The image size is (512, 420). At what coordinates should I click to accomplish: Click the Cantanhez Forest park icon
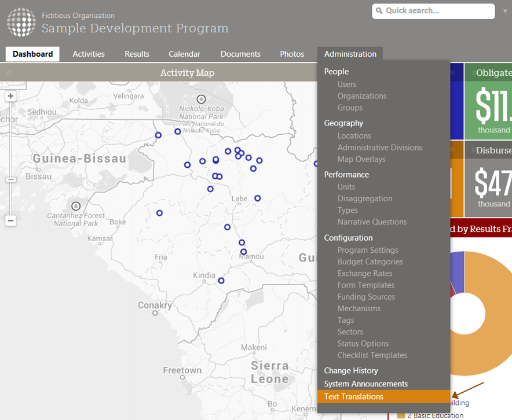coord(75,206)
